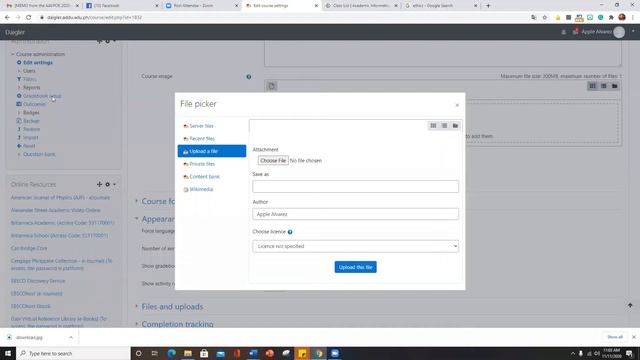This screenshot has width=640, height=360.
Task: Go back in browser history
Action: click(7, 18)
